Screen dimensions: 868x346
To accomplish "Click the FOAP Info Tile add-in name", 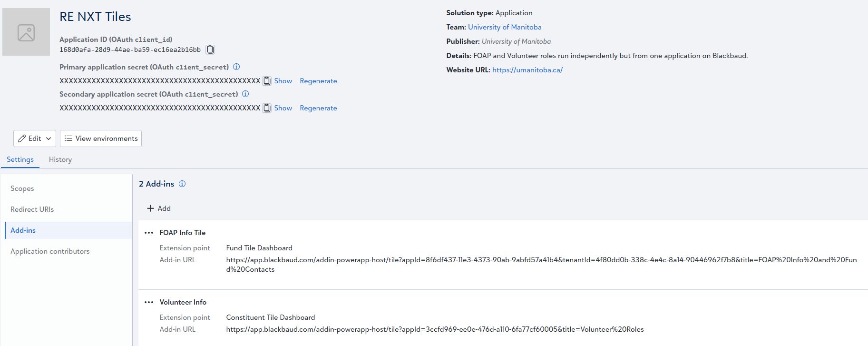I will [183, 233].
